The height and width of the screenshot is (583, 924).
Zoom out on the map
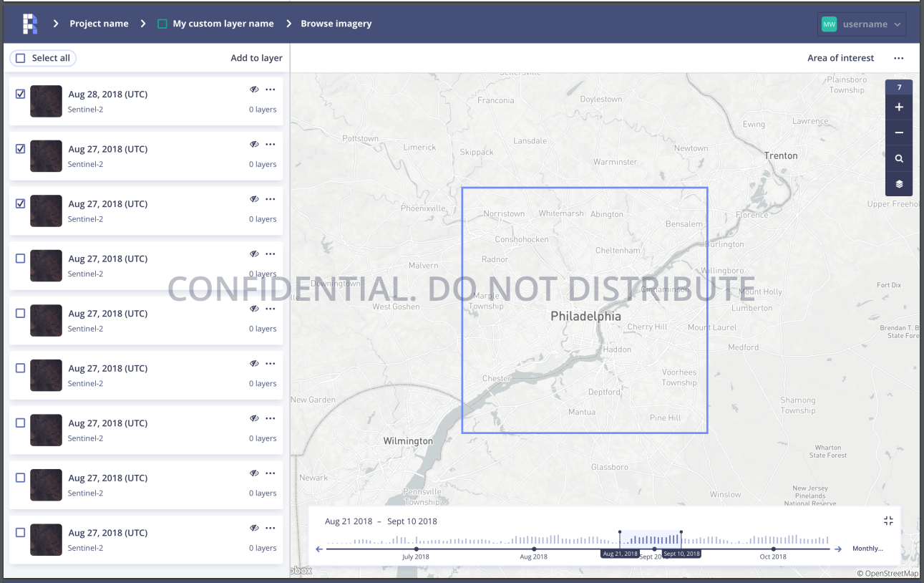pos(899,133)
